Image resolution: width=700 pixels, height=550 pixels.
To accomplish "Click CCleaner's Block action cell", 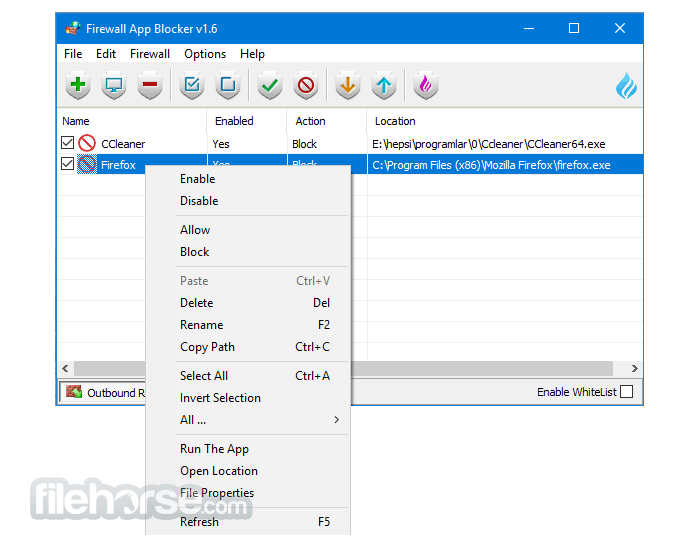I will pyautogui.click(x=304, y=144).
